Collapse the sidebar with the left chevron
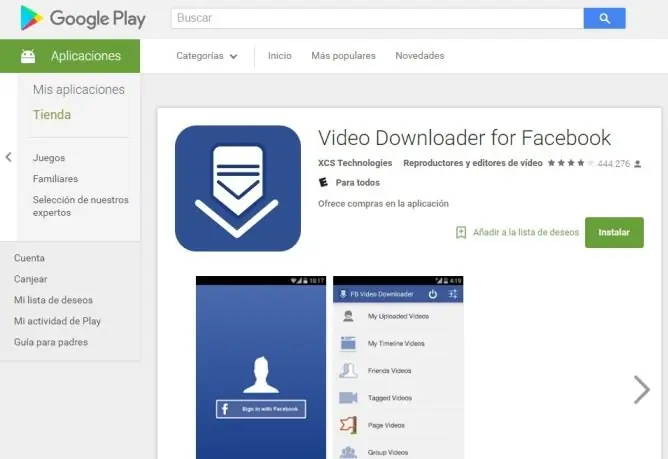This screenshot has height=459, width=668. 9,157
